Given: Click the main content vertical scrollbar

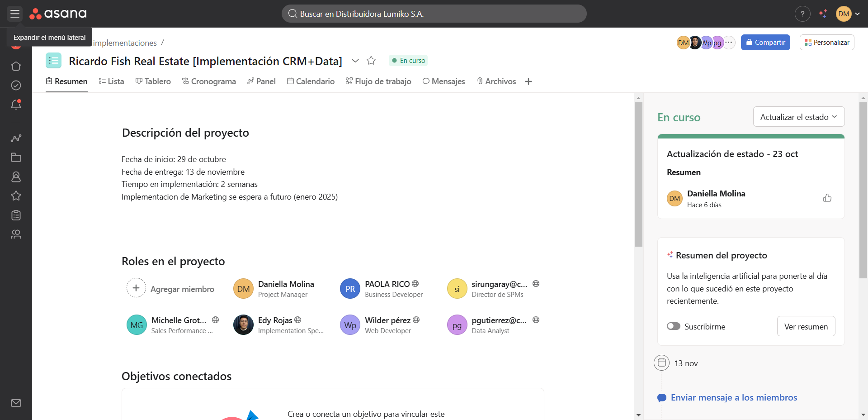Looking at the screenshot, I should click(638, 174).
